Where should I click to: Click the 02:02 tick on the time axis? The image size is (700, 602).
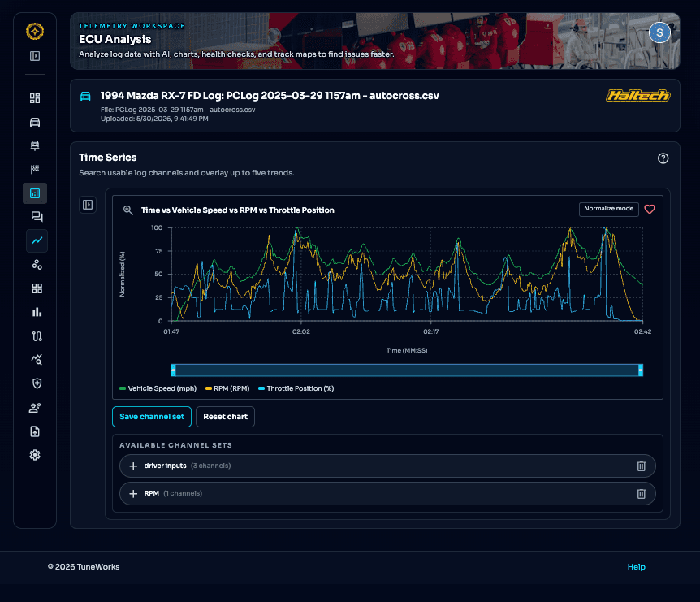click(301, 331)
